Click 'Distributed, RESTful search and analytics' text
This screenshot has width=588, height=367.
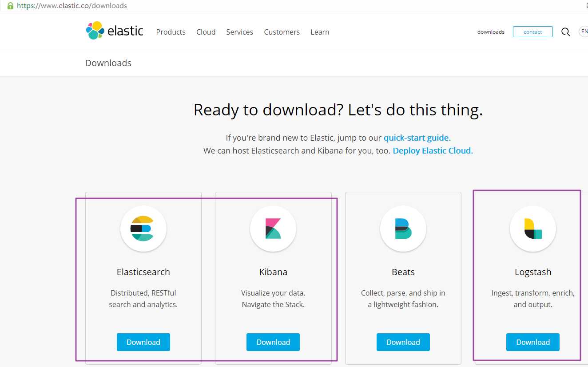click(x=143, y=299)
